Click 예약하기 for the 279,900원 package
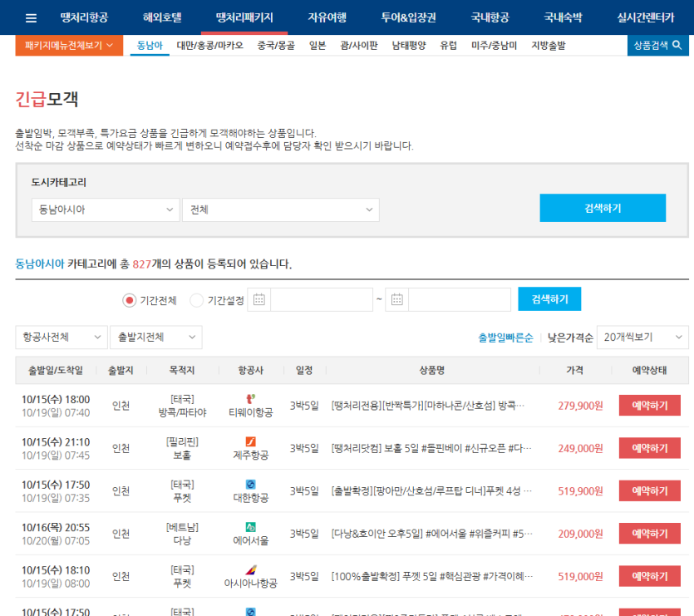This screenshot has width=694, height=616. pos(649,406)
